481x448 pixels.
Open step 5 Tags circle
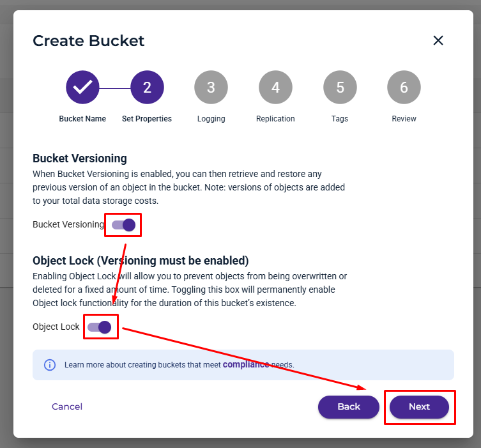click(340, 88)
